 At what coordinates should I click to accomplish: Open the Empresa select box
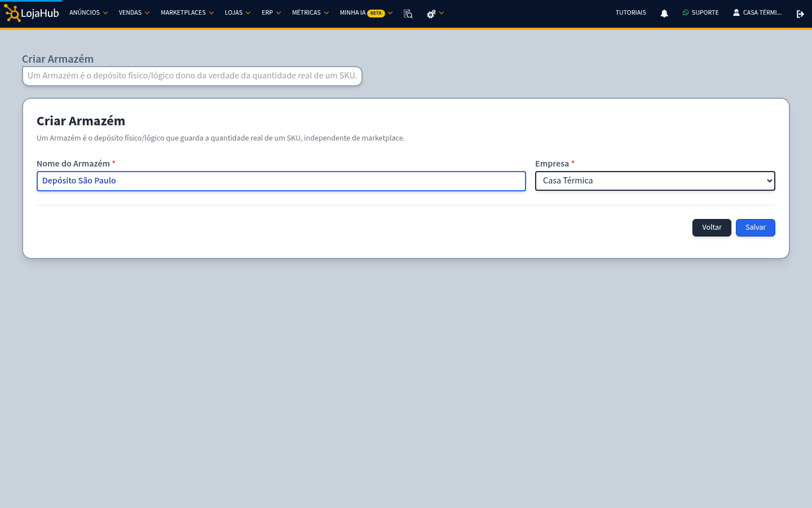pos(655,181)
